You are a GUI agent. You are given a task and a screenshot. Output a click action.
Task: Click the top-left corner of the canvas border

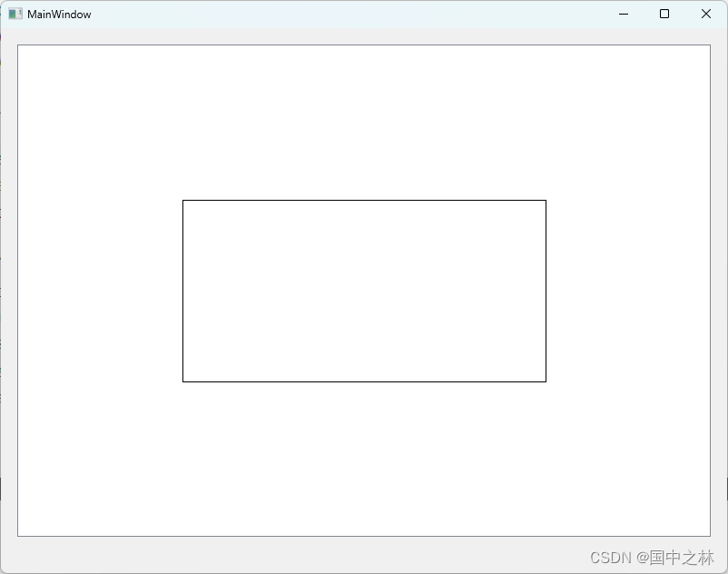pyautogui.click(x=17, y=45)
